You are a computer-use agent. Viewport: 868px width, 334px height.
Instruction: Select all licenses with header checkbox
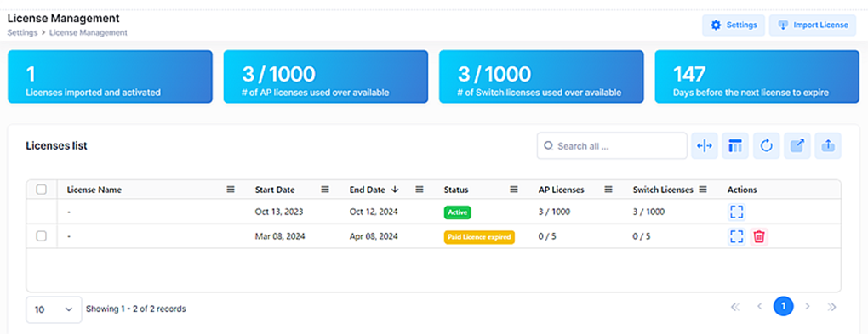41,190
